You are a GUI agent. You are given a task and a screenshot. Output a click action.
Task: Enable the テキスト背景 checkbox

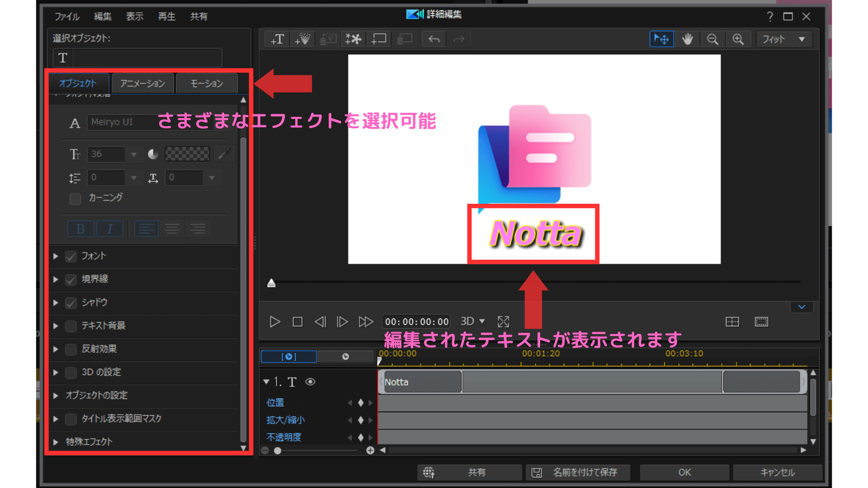(71, 326)
